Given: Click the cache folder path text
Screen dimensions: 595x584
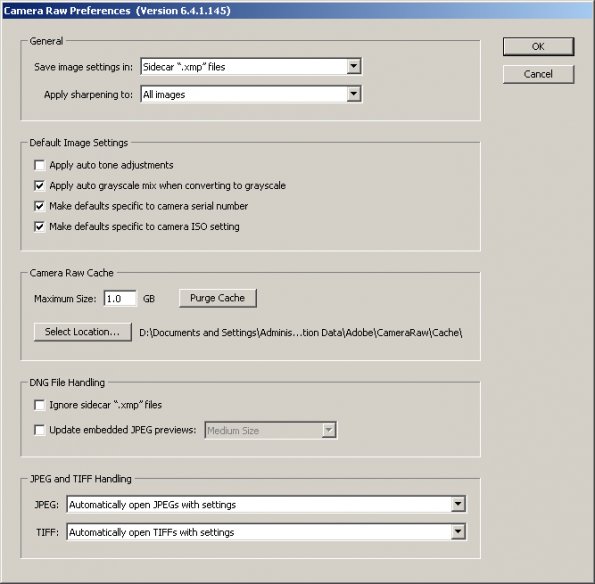Looking at the screenshot, I should tap(301, 333).
